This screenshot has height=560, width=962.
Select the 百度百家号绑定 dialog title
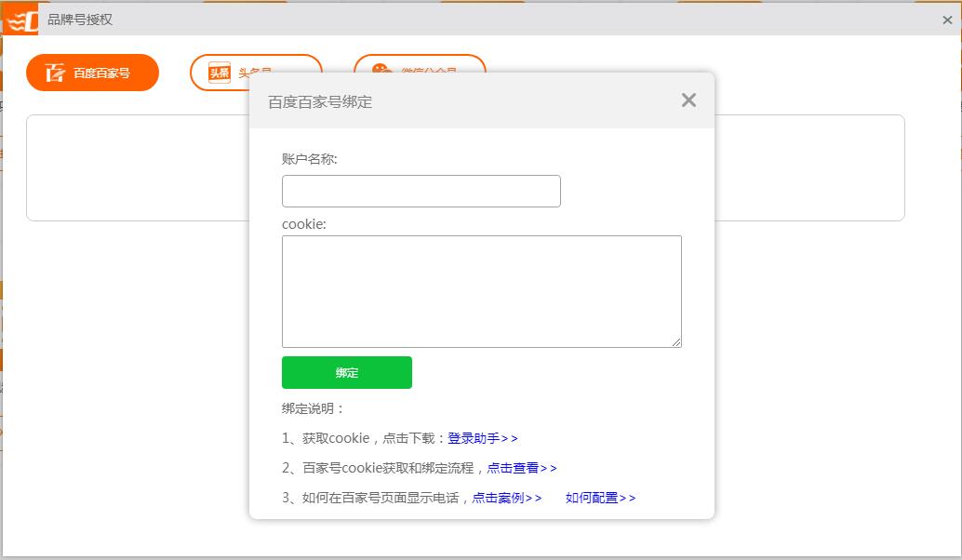320,101
